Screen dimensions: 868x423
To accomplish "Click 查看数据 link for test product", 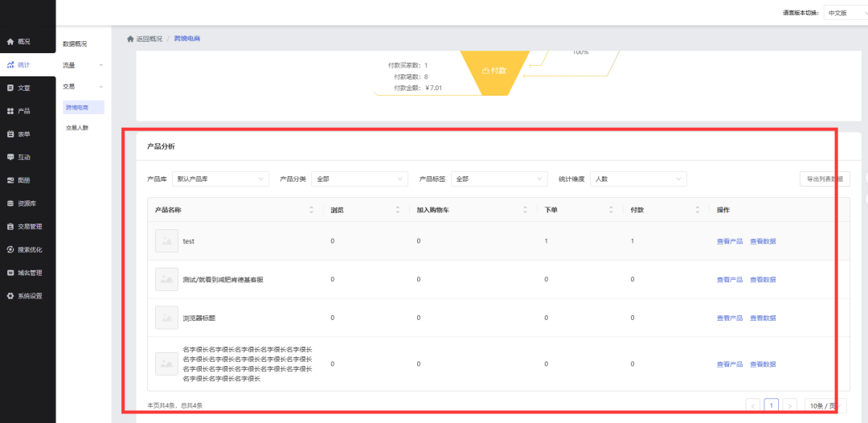I will tap(763, 241).
